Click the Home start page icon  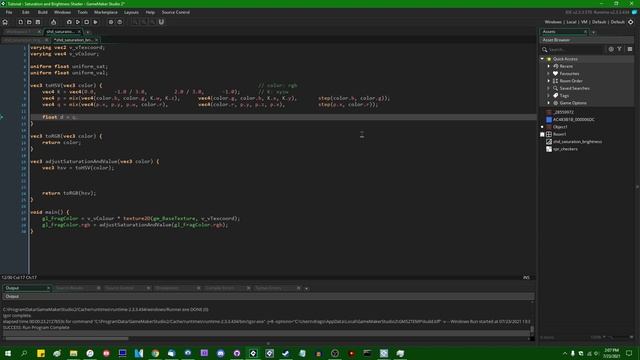click(5, 22)
